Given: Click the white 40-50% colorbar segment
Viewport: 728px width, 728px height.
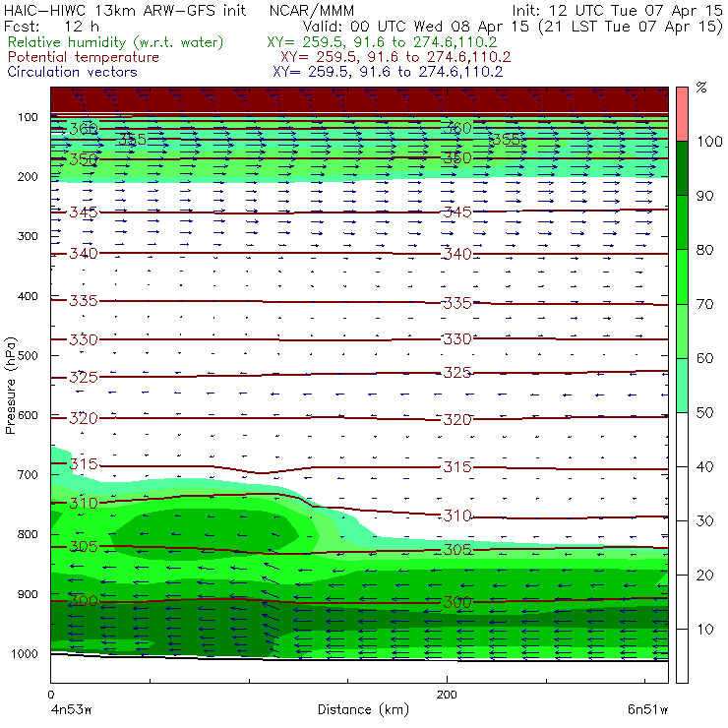Looking at the screenshot, I should point(682,439).
